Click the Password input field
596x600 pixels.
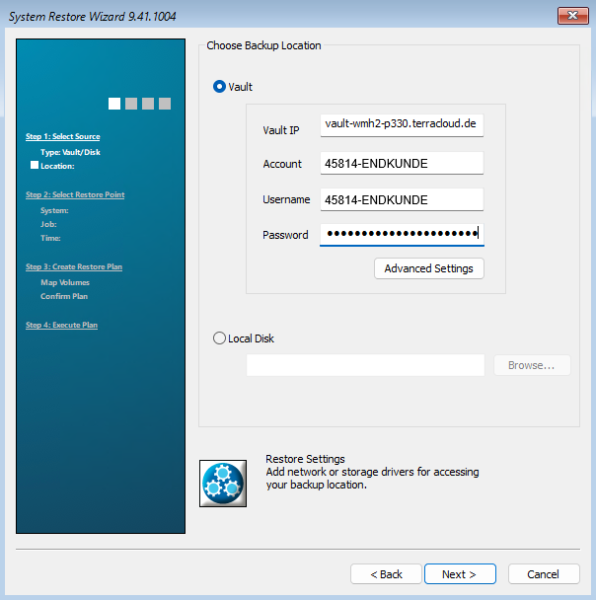point(402,234)
